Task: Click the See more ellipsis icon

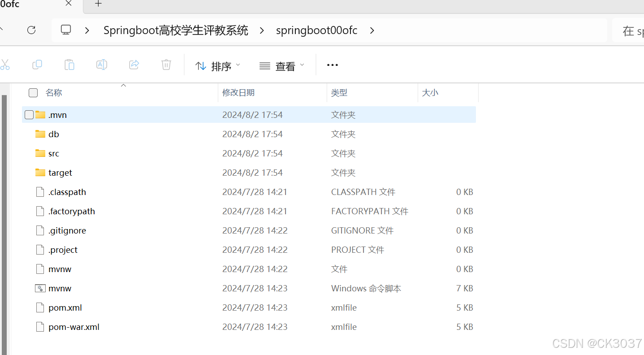Action: 332,65
